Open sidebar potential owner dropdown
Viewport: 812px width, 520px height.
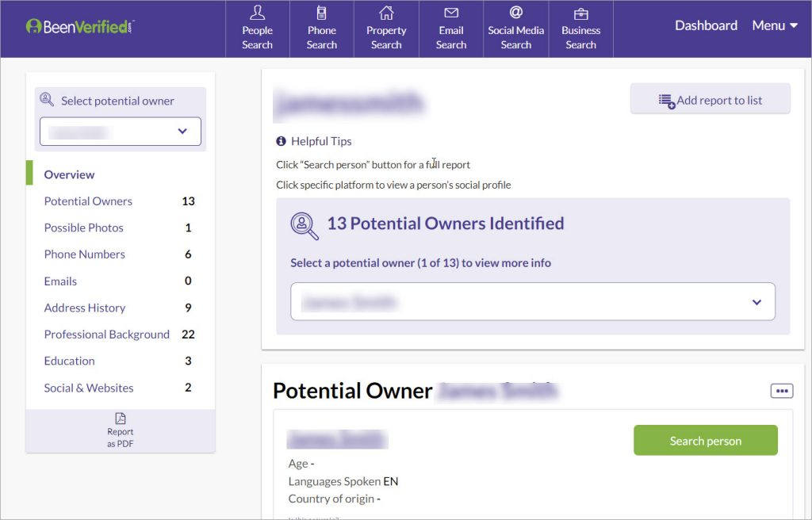click(x=121, y=131)
